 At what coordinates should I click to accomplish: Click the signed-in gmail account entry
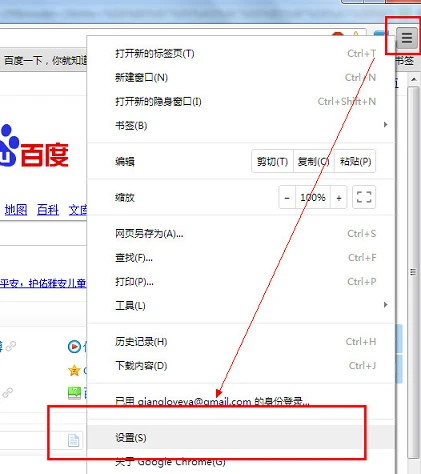tap(241, 401)
